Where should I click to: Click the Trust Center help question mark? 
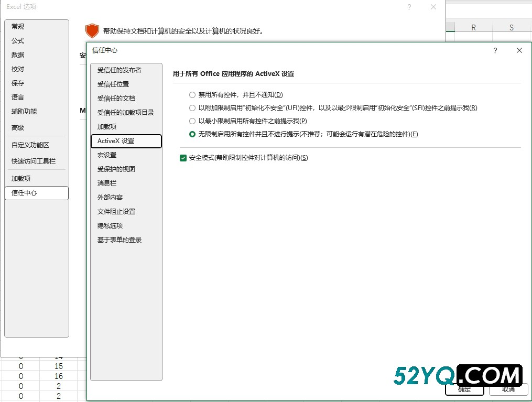point(495,50)
